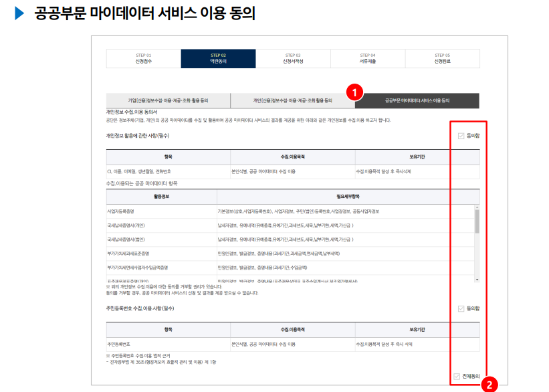Tick the 전체동의 checkbox
This screenshot has height=392, width=549.
coord(457,376)
